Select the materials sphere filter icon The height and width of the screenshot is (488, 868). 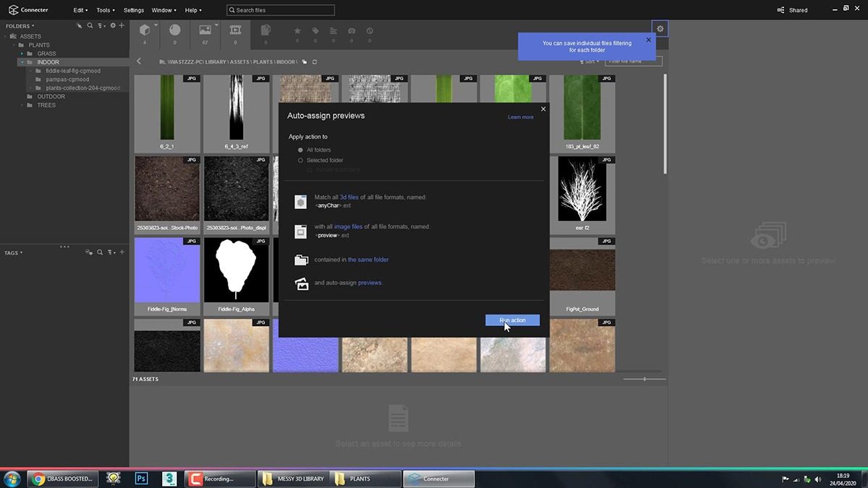(175, 30)
